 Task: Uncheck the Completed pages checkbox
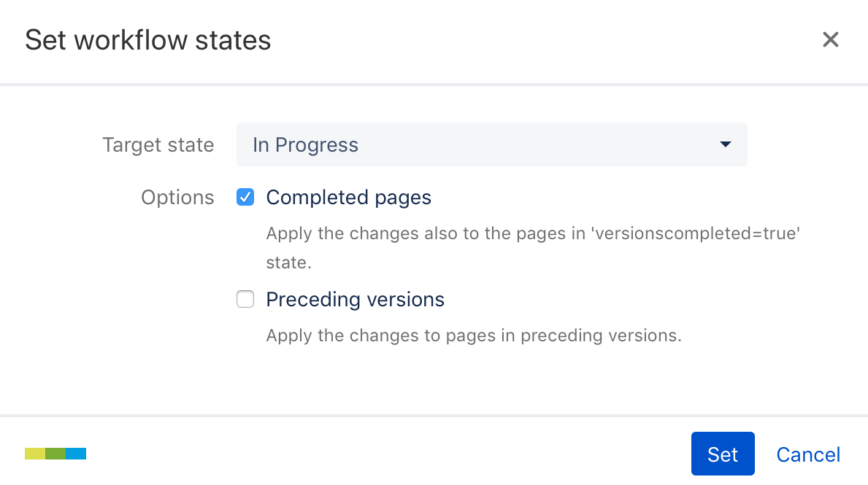click(245, 197)
